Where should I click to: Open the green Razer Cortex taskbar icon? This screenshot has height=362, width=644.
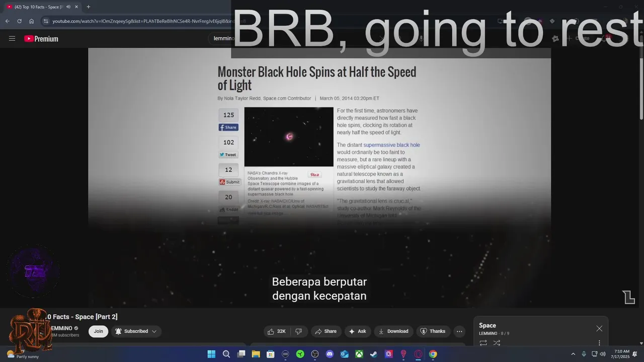tap(300, 354)
